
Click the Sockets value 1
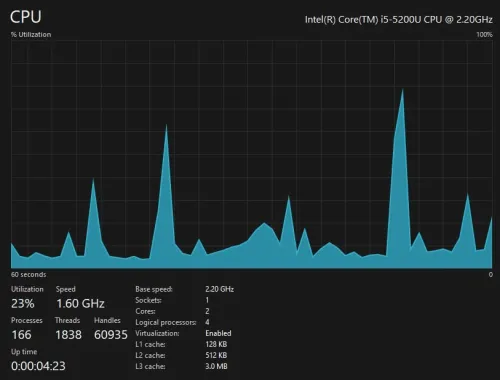tap(207, 300)
